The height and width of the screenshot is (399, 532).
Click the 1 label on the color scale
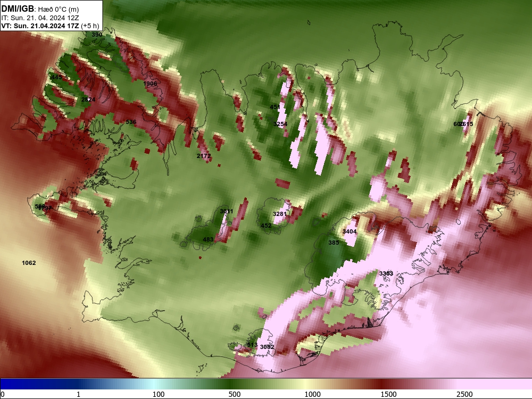(78, 394)
